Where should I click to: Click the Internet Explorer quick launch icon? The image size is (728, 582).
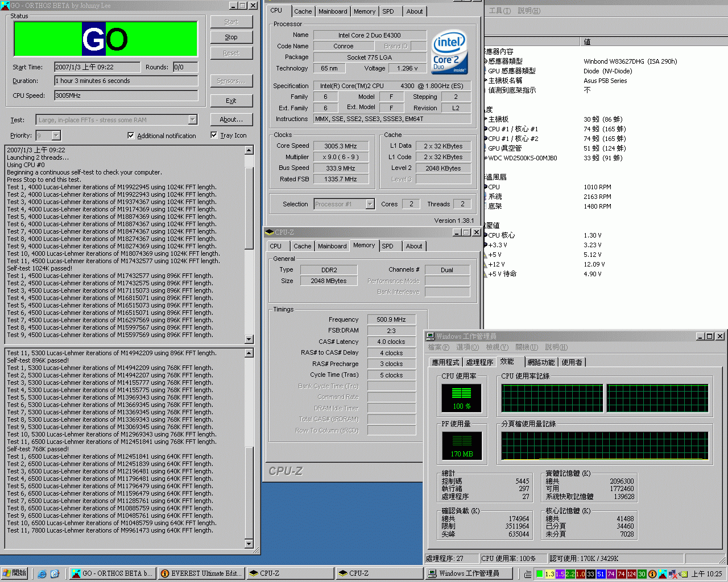coord(42,574)
